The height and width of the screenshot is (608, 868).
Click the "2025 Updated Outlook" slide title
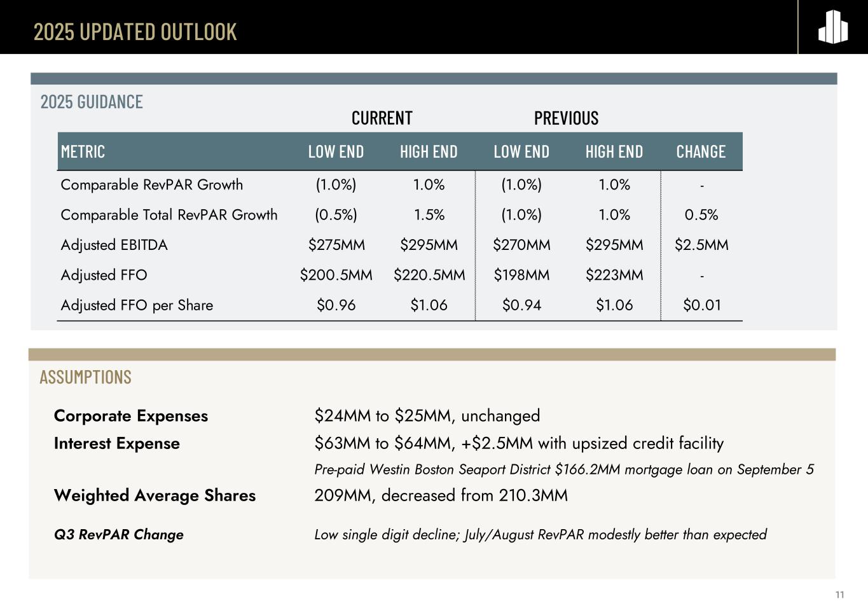click(x=135, y=31)
